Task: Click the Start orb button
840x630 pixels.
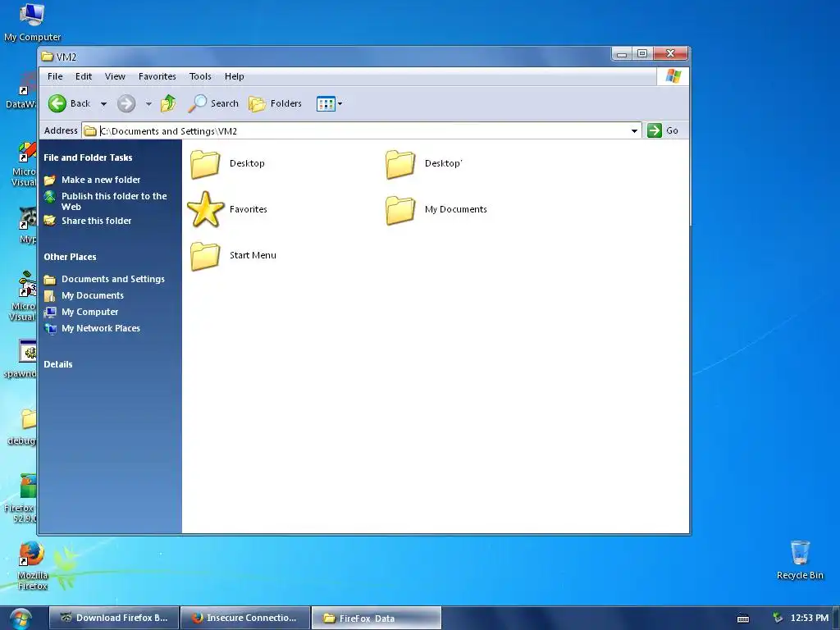Action: (x=21, y=619)
